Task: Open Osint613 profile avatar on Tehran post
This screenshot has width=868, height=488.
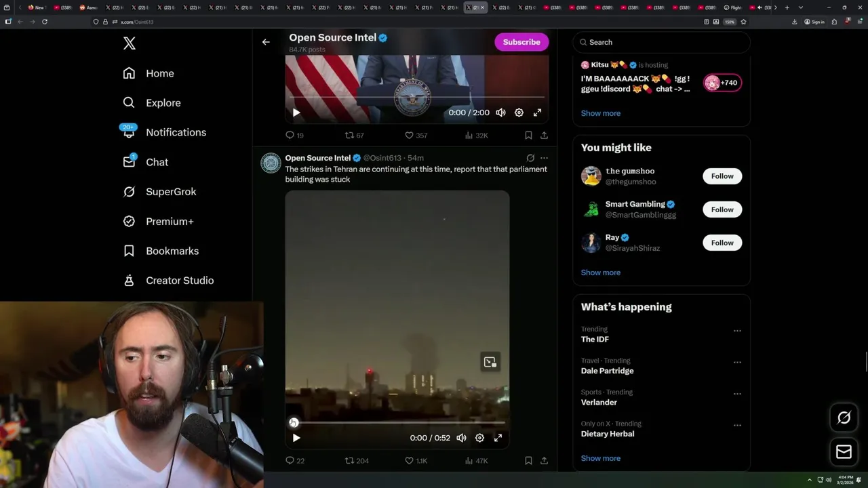Action: (x=271, y=163)
